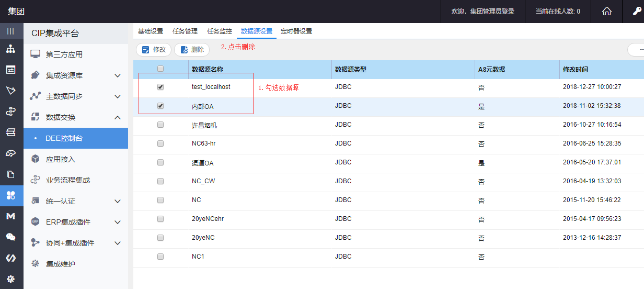The height and width of the screenshot is (289, 644).
Task: Toggle the select-all checkbox in table header
Action: [x=160, y=69]
